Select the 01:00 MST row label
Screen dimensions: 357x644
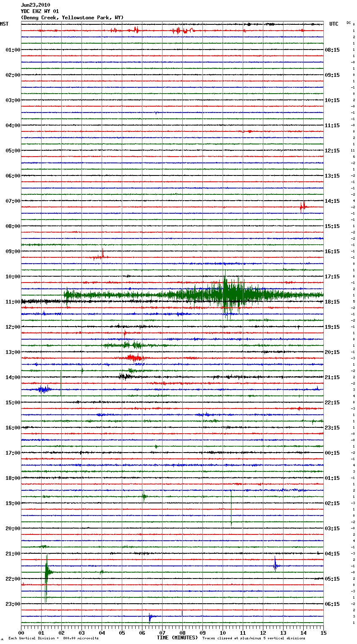13,50
